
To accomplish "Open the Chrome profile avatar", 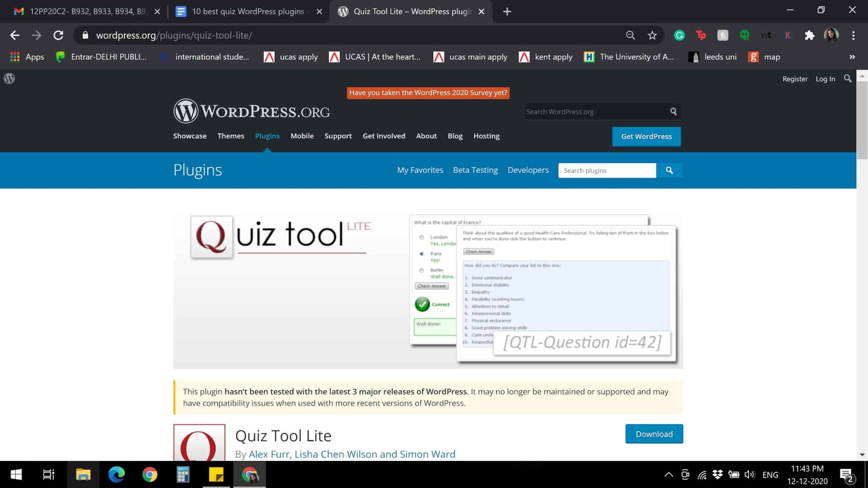I will click(x=831, y=35).
